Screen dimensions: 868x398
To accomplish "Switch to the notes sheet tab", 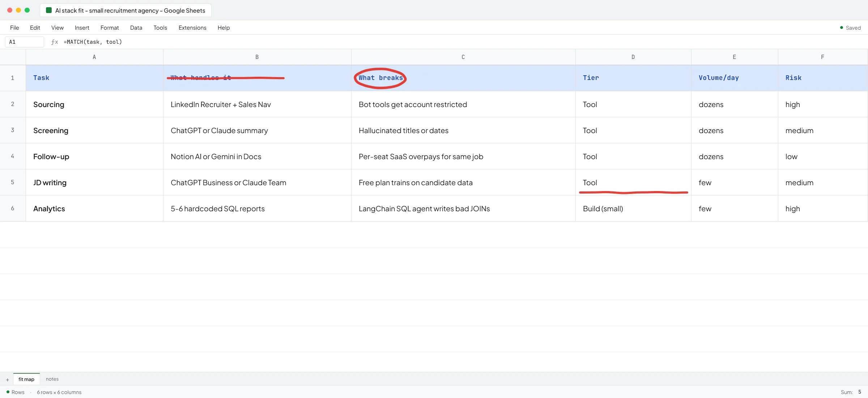I will click(x=52, y=379).
